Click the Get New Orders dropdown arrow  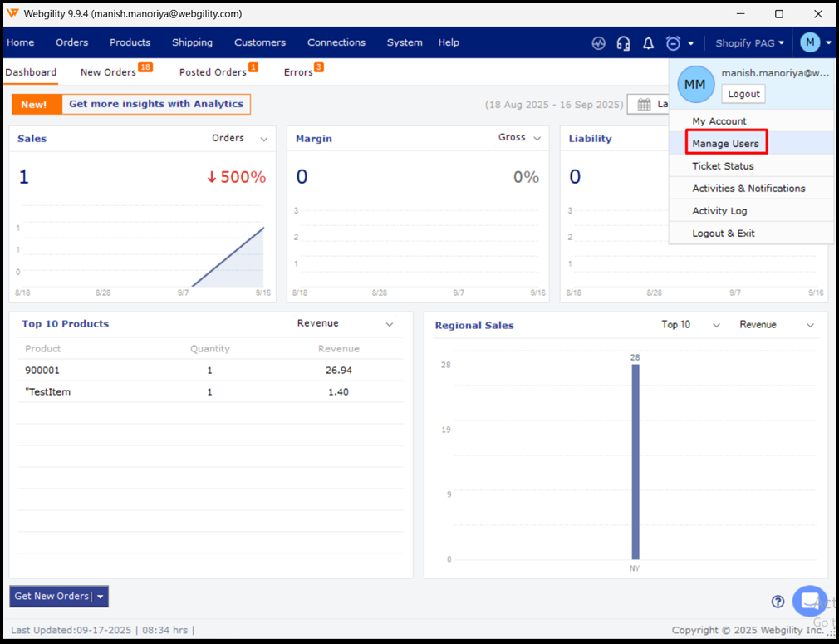pos(101,597)
